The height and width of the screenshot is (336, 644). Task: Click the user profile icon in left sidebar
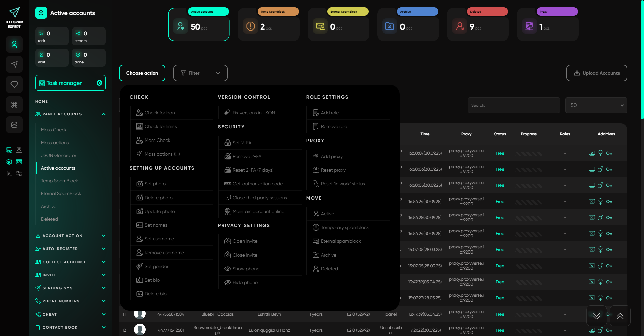14,44
